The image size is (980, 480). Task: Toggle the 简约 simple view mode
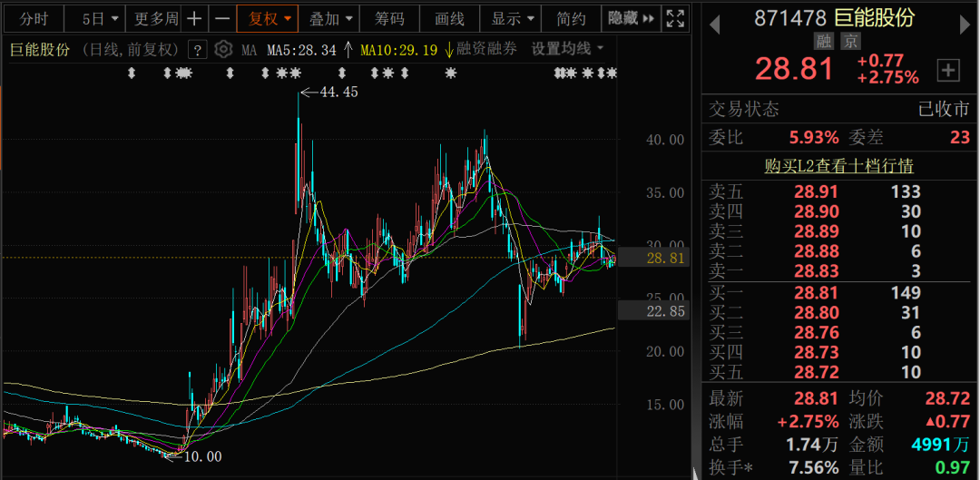(572, 19)
